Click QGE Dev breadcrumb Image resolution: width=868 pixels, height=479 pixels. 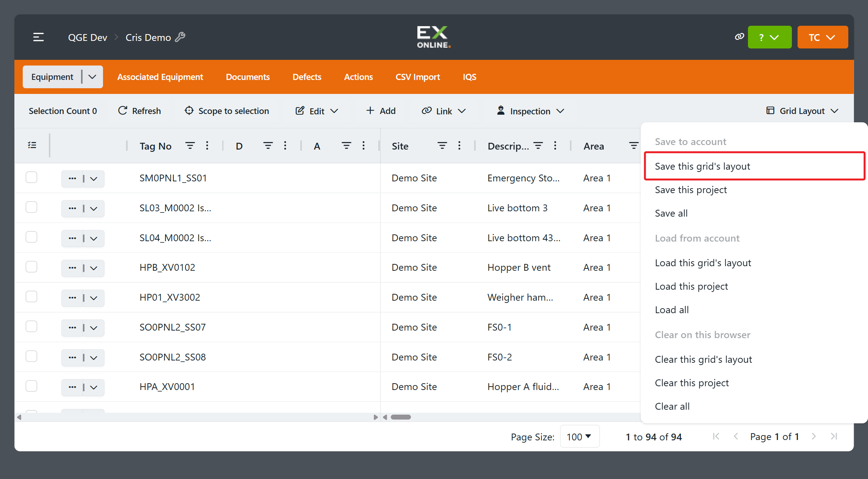click(x=87, y=37)
